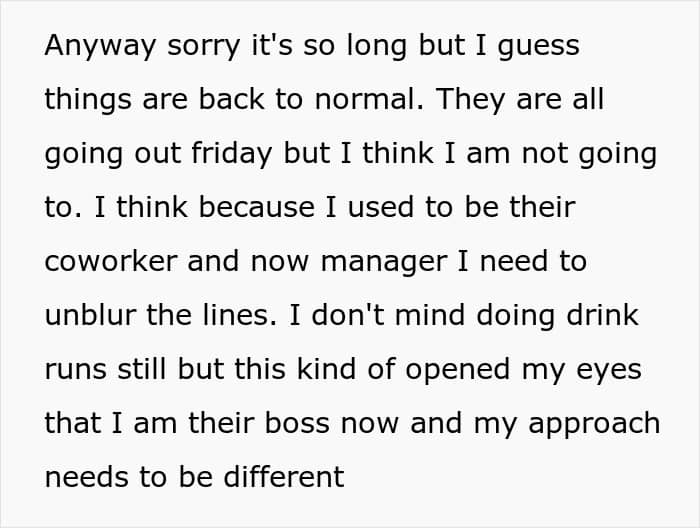Select the word "manager" in the paragraph
This screenshot has width=700, height=528.
[x=384, y=262]
